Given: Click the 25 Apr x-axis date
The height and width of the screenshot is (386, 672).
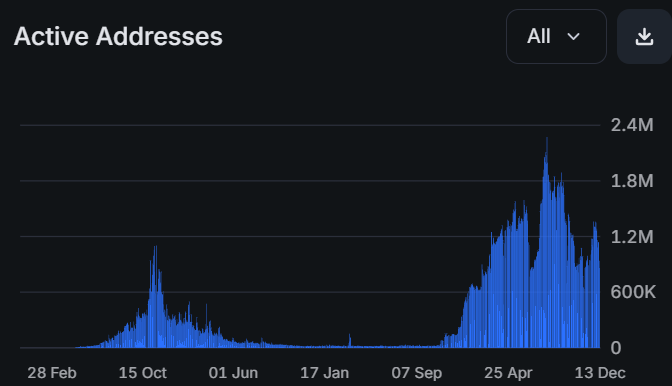Looking at the screenshot, I should [508, 373].
